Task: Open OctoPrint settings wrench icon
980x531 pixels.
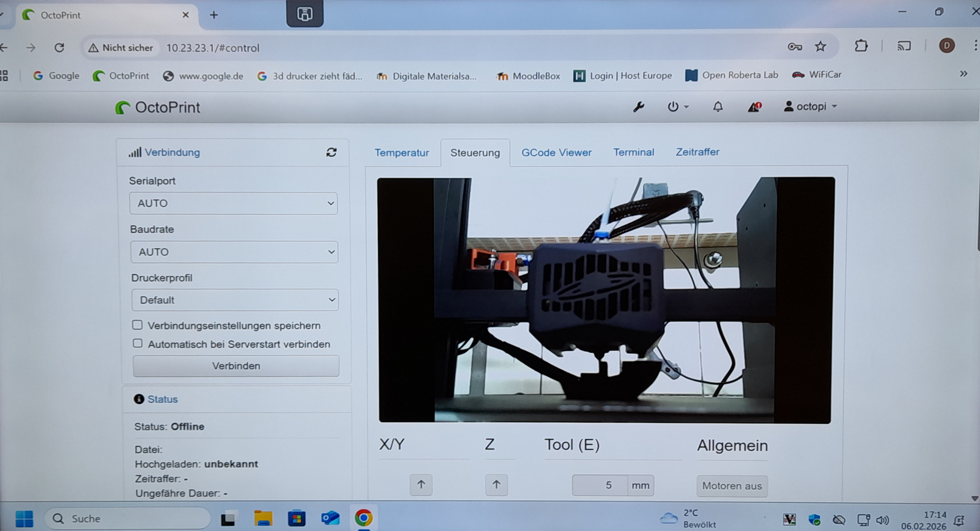Action: (639, 107)
